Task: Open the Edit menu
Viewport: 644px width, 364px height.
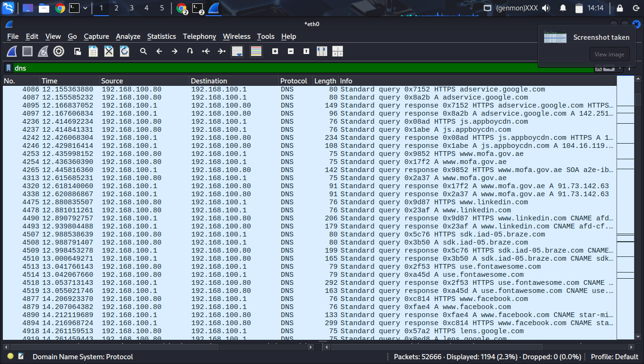Action: pyautogui.click(x=32, y=36)
